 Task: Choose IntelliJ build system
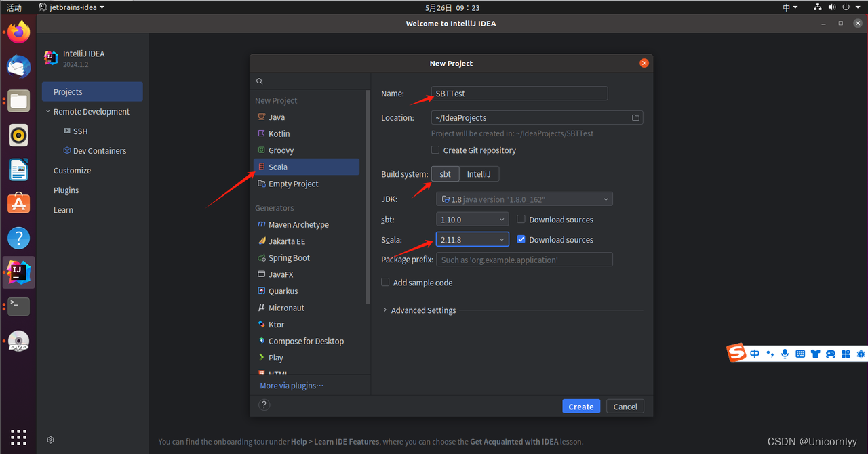pyautogui.click(x=479, y=174)
